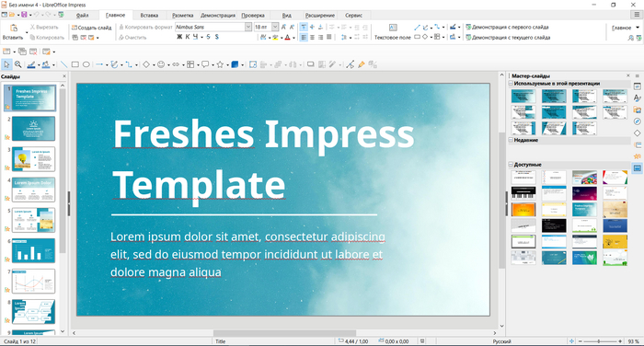Open the Shapes diamond sidebar deck

637,133
